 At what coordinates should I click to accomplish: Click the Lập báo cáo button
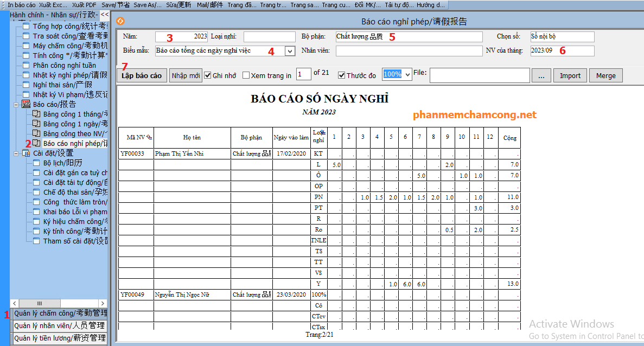coord(142,75)
